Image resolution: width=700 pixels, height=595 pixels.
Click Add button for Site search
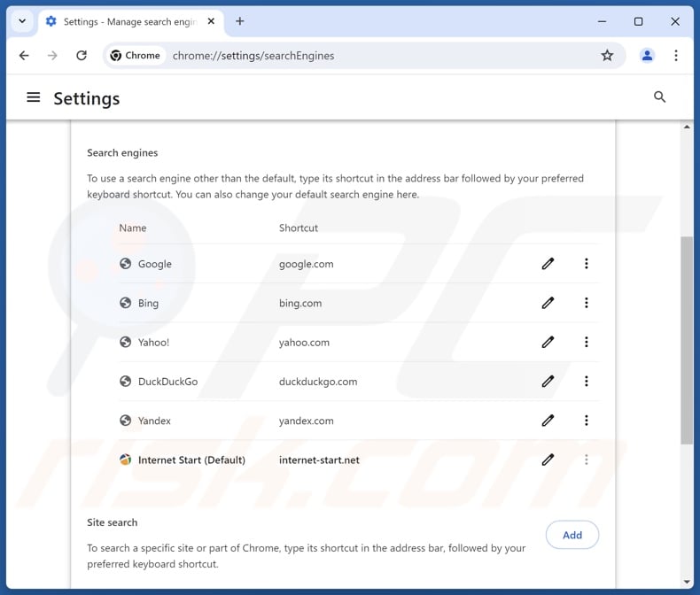click(x=572, y=535)
